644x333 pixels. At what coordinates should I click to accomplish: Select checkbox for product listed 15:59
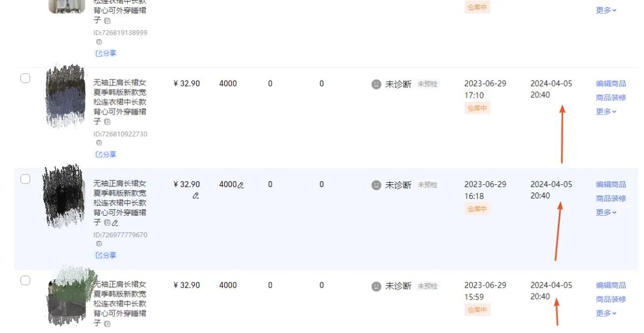[x=25, y=281]
